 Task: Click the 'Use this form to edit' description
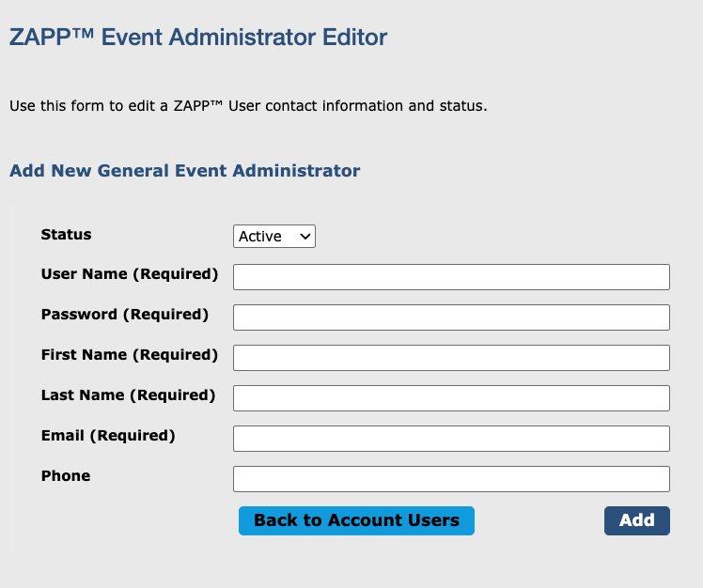point(248,106)
